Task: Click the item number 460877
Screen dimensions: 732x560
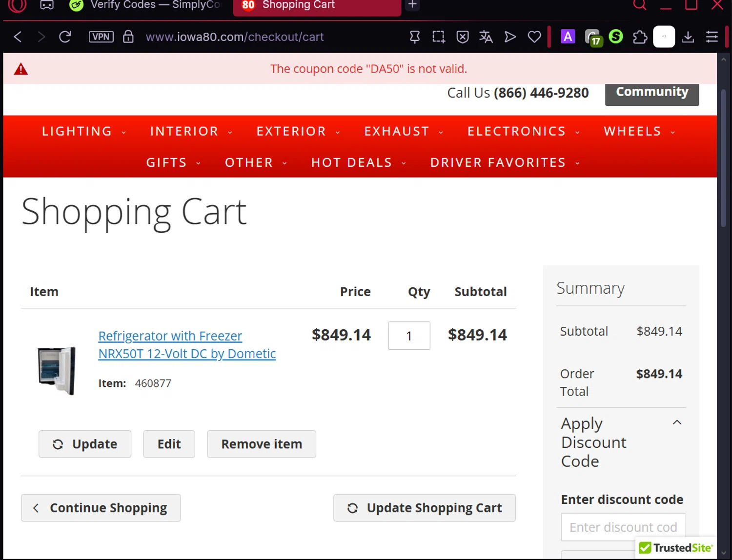Action: (153, 383)
